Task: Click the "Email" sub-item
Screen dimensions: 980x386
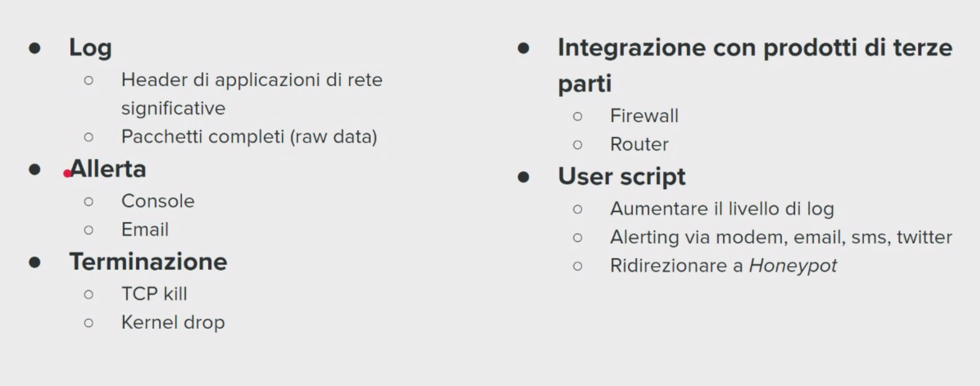Action: [145, 230]
